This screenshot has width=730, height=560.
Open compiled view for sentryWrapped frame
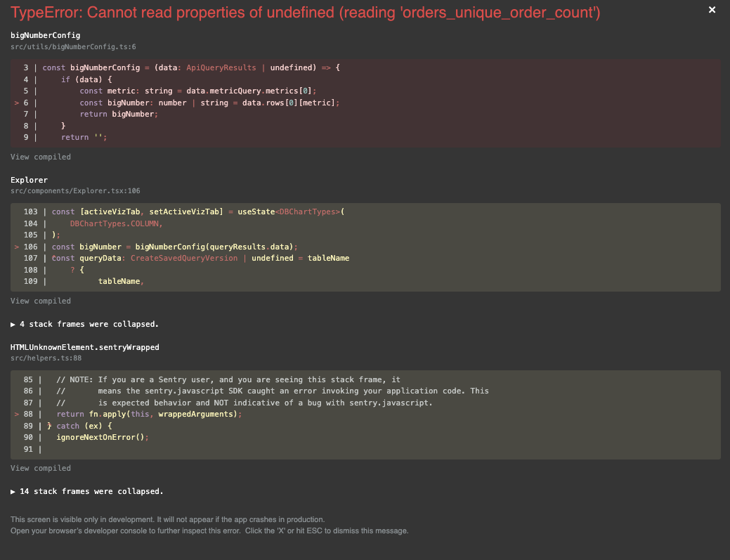coord(40,468)
